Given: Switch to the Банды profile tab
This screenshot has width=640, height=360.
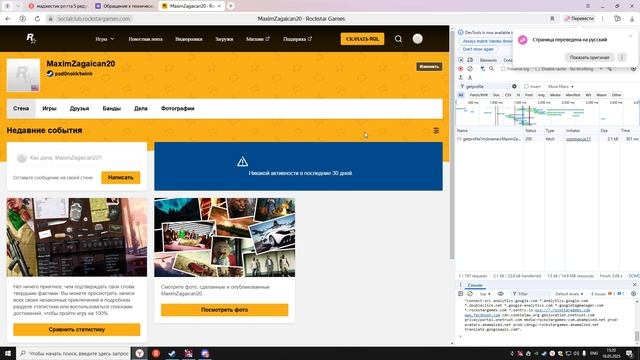Looking at the screenshot, I should [111, 109].
